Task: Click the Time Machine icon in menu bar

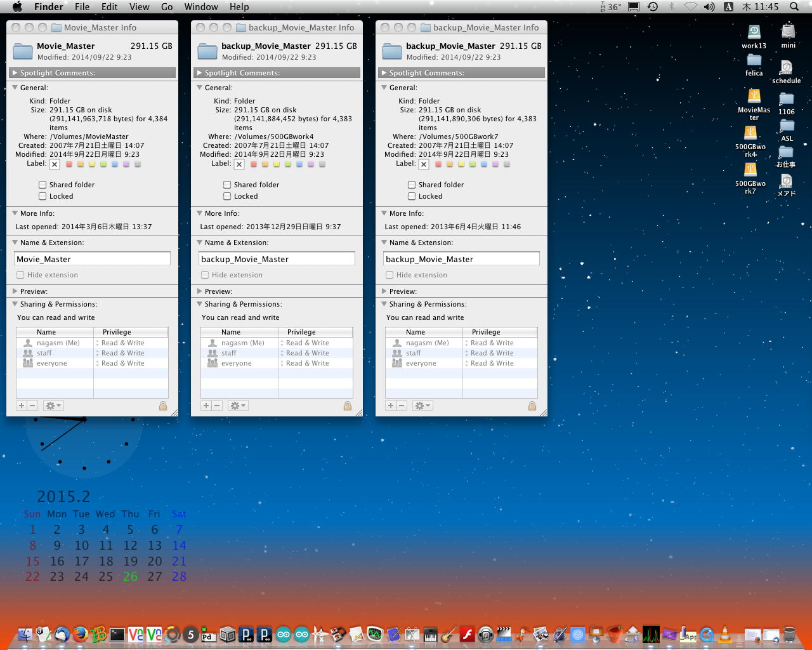Action: pos(653,7)
